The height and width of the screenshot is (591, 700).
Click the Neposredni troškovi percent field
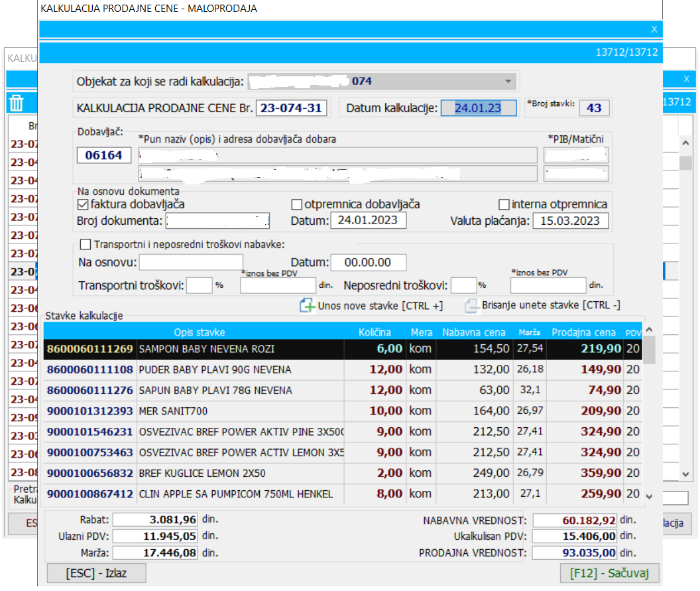(464, 285)
